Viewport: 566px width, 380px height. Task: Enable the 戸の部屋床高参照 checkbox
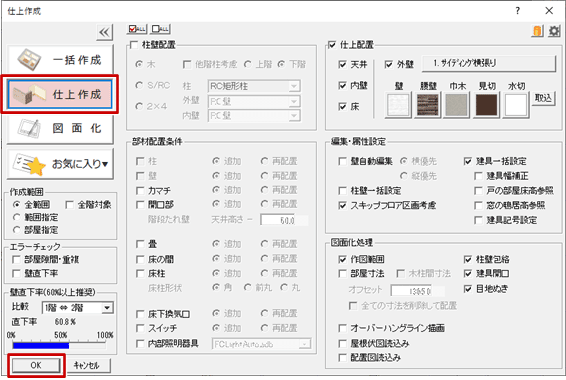[x=478, y=191]
